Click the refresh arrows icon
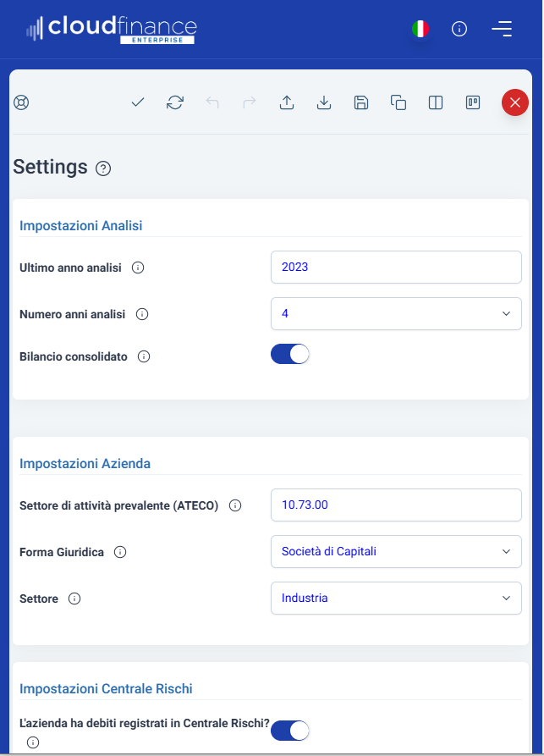The image size is (544, 756). 175,102
